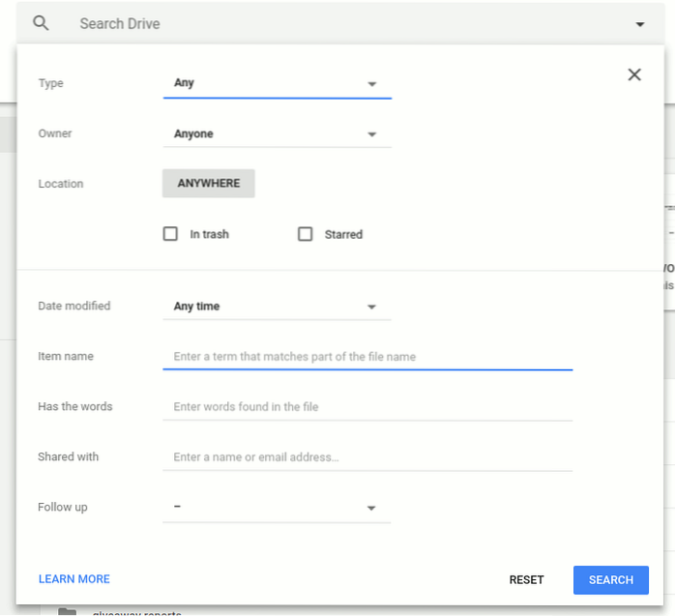Select the giveaway reports folder name
The width and height of the screenshot is (675, 616).
pyautogui.click(x=135, y=613)
